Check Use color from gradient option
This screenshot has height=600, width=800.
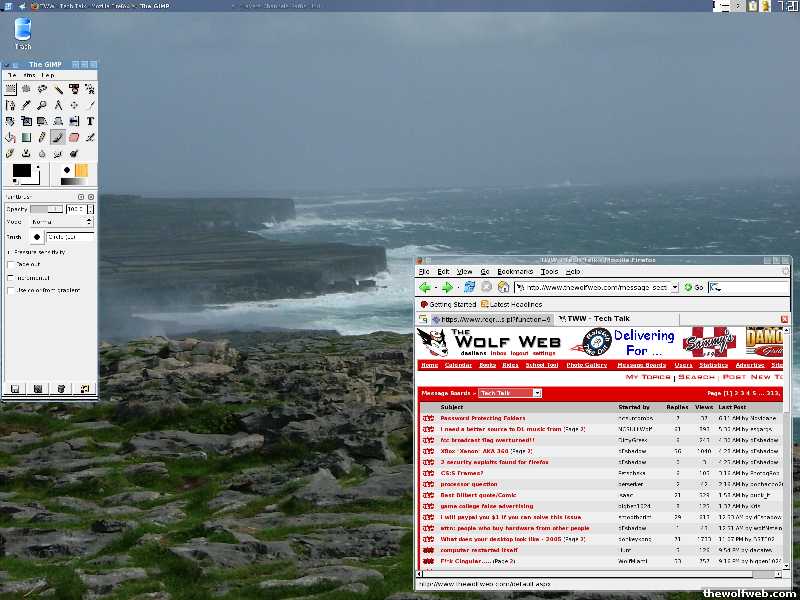[x=11, y=290]
